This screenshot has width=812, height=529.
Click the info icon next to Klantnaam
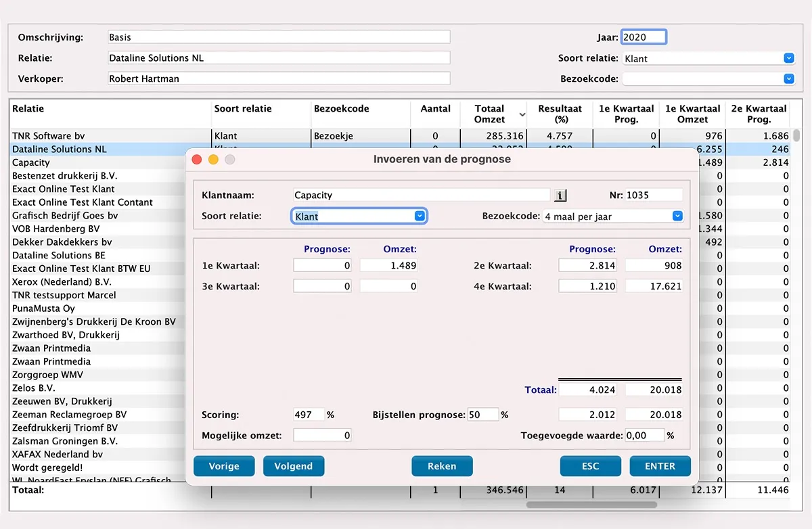(x=560, y=195)
